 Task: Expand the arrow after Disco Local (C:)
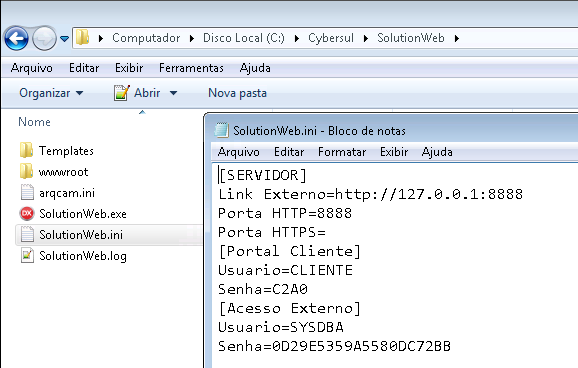point(297,38)
